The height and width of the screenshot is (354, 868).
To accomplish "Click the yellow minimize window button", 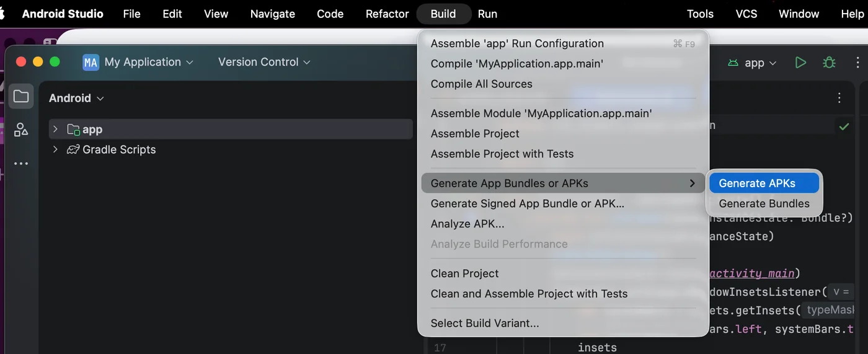I will [x=38, y=61].
